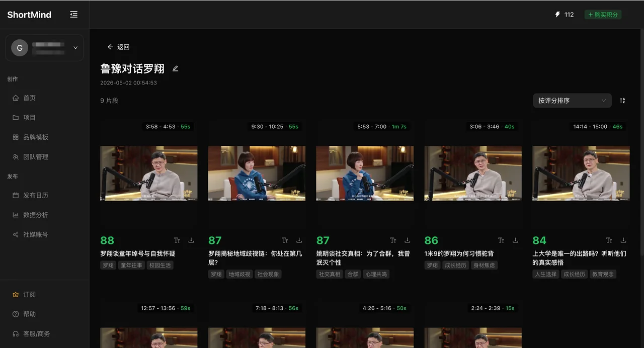Click the 返回 back link

click(x=119, y=47)
